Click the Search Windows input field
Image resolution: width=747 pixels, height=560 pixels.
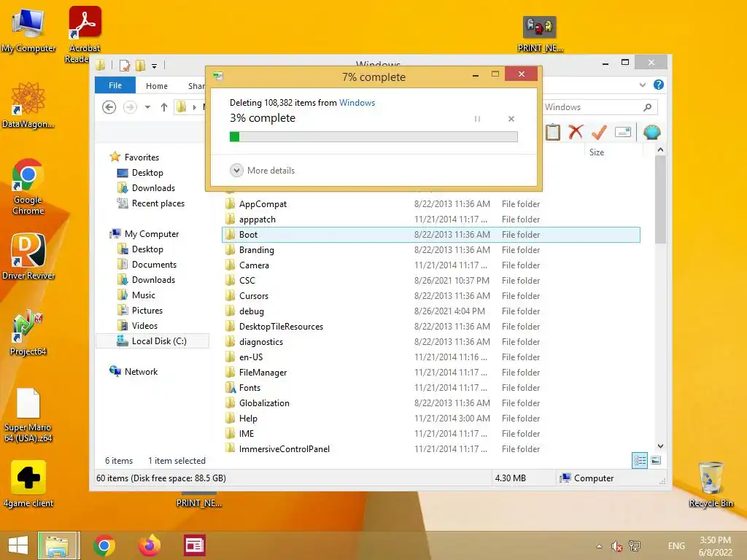(x=592, y=107)
